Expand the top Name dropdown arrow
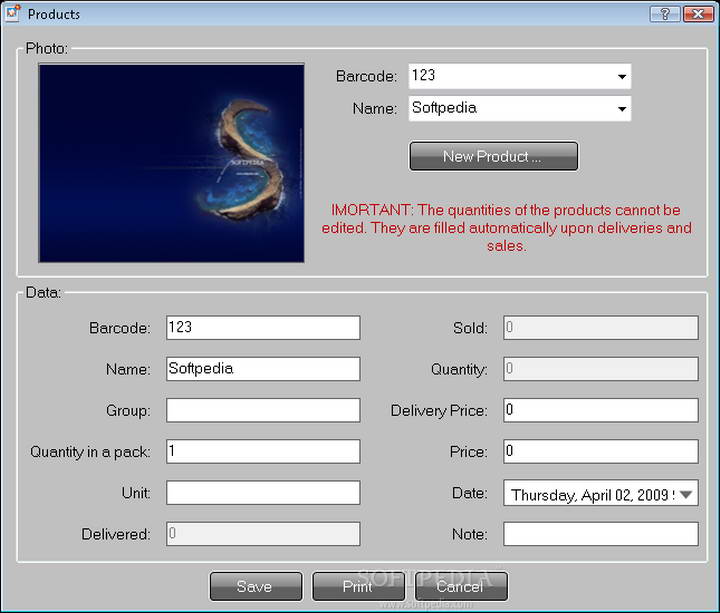720x613 pixels. [x=622, y=109]
